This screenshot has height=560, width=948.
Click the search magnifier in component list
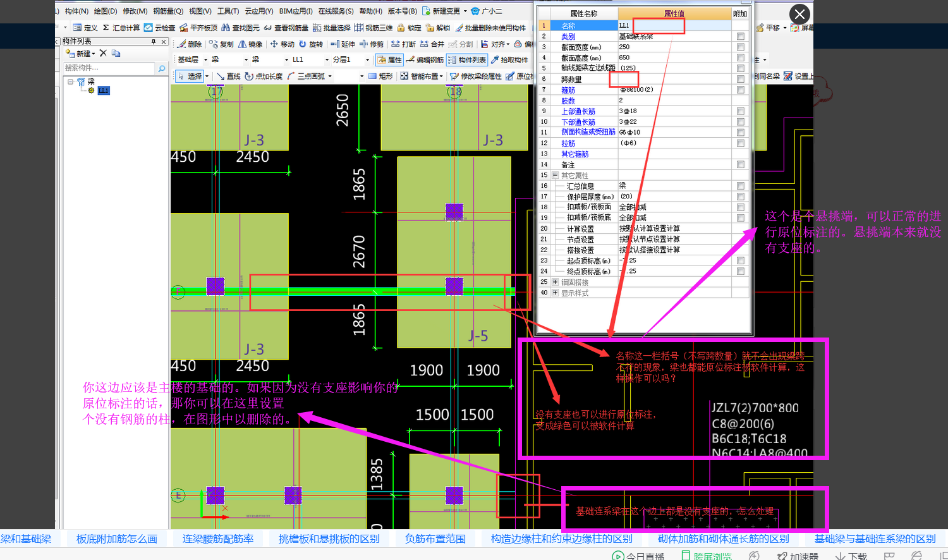coord(162,68)
